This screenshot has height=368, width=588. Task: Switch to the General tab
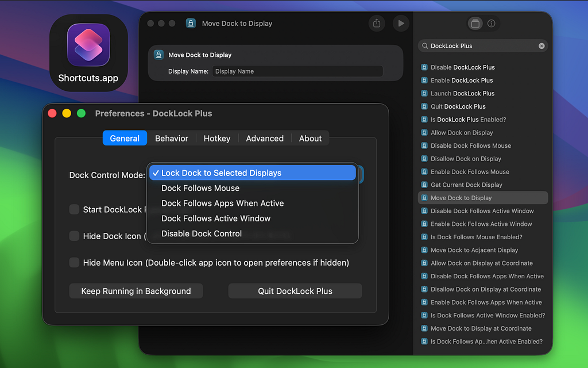coord(125,138)
